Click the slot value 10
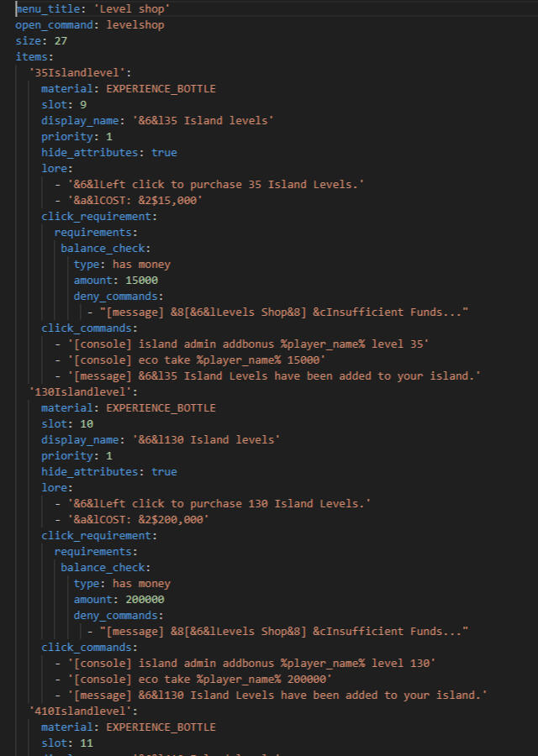The width and height of the screenshot is (538, 756). point(87,423)
